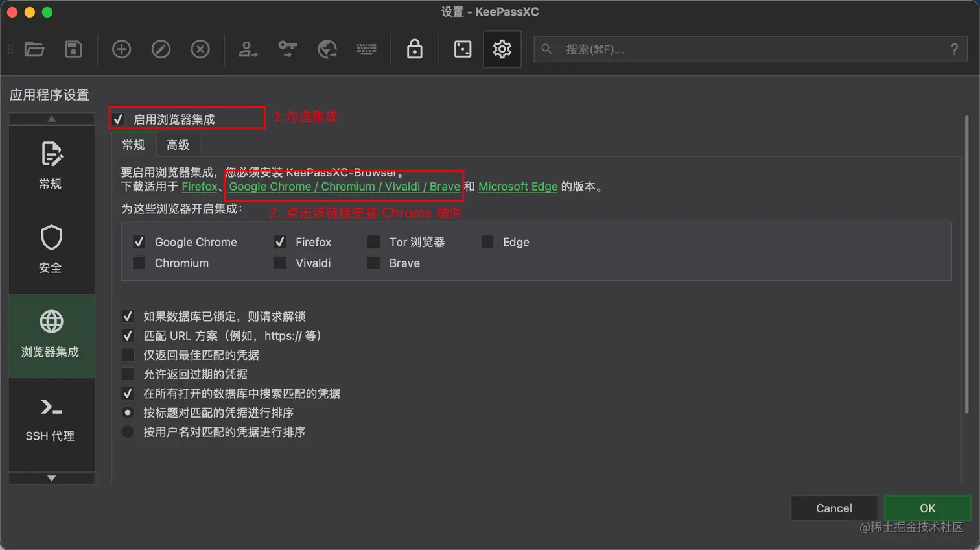Image resolution: width=980 pixels, height=550 pixels.
Task: Click the search help question mark
Action: pyautogui.click(x=954, y=49)
